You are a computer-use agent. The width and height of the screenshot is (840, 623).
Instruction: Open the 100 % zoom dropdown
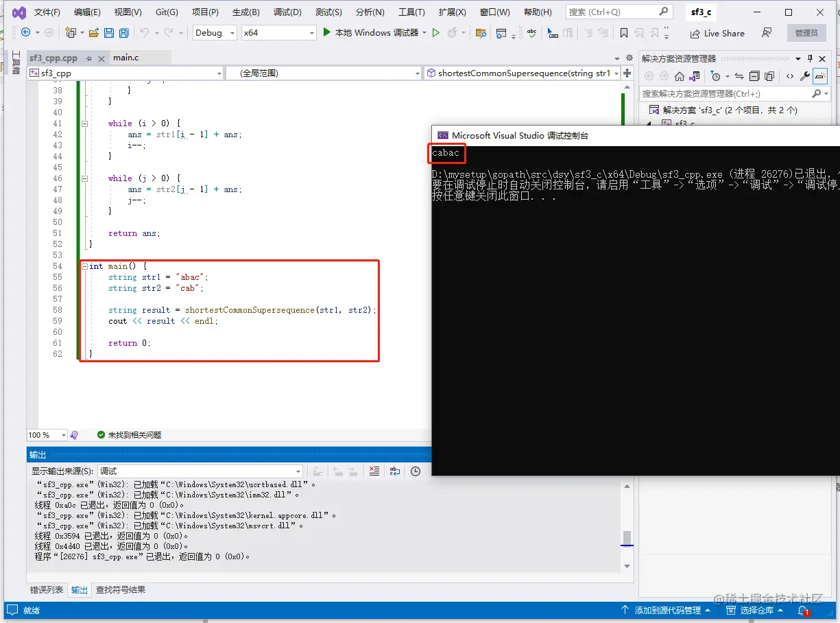pos(47,435)
